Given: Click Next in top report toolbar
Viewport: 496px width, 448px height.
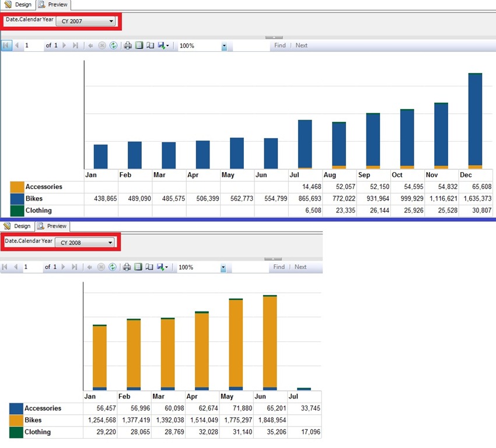Looking at the screenshot, I should pyautogui.click(x=302, y=45).
